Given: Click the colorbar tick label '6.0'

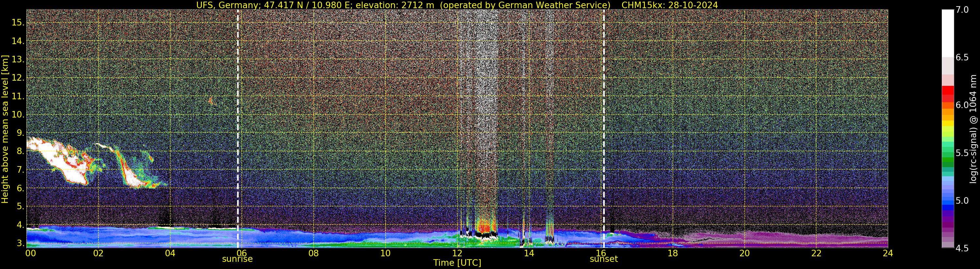Looking at the screenshot, I should [x=962, y=105].
